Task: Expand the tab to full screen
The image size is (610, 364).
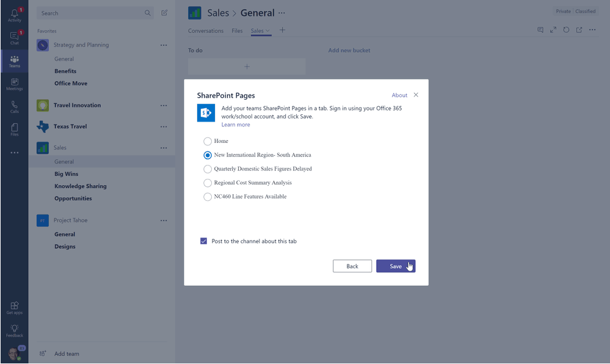Action: [553, 30]
